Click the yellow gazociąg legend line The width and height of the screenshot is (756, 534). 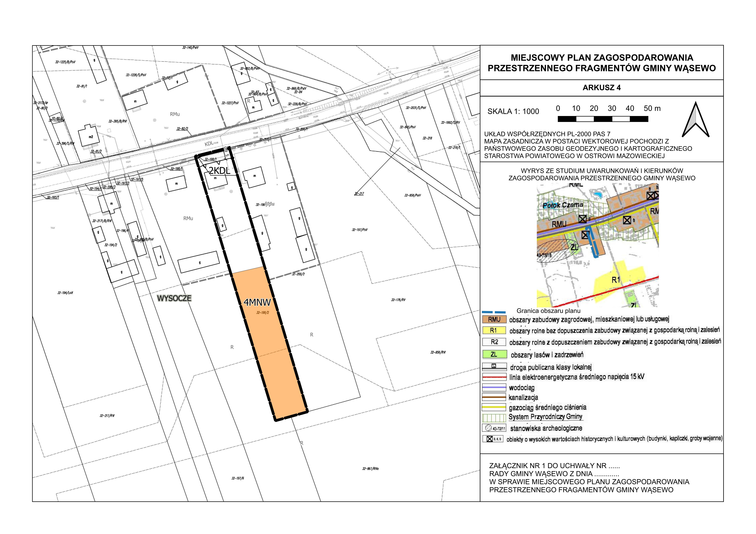pos(494,407)
